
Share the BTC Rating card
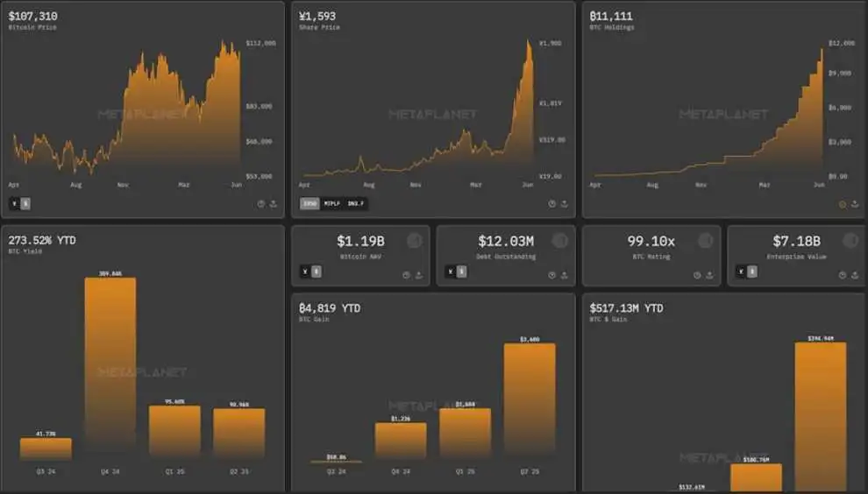710,275
